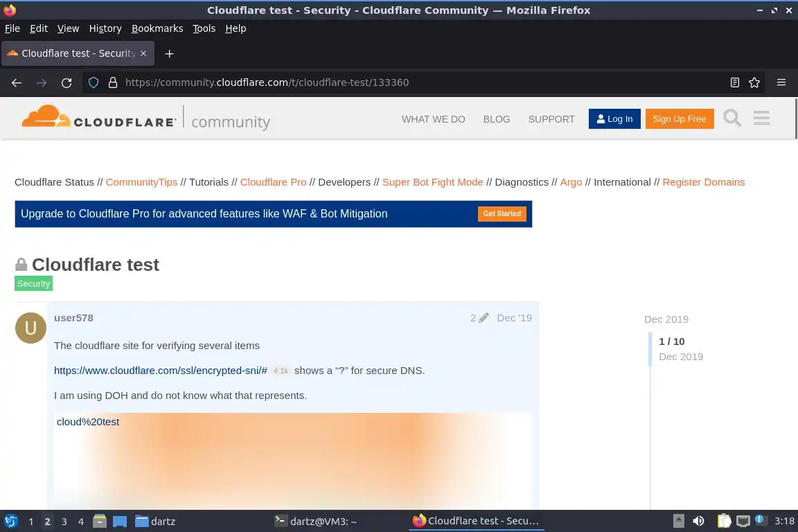The width and height of the screenshot is (798, 532).
Task: Click Get Started on the Pro upgrade banner
Action: coord(502,214)
